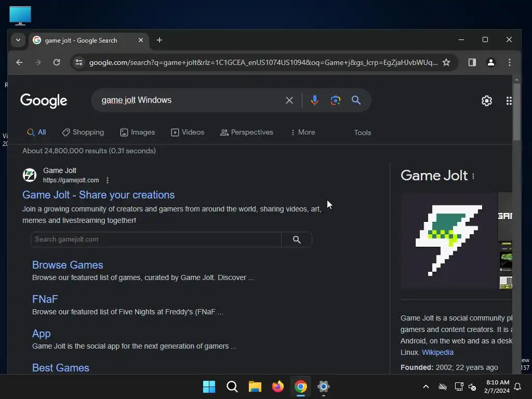Reload the Google search page
The width and height of the screenshot is (532, 399).
pyautogui.click(x=57, y=62)
